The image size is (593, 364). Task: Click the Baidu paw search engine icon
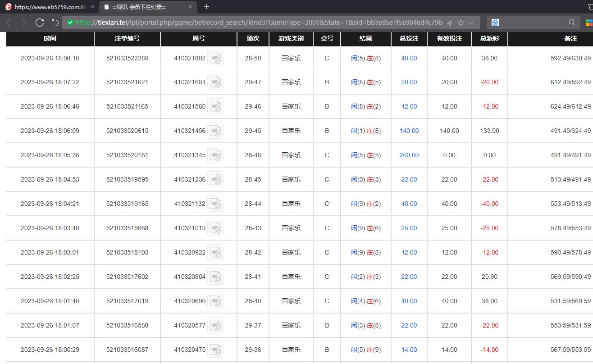click(495, 23)
